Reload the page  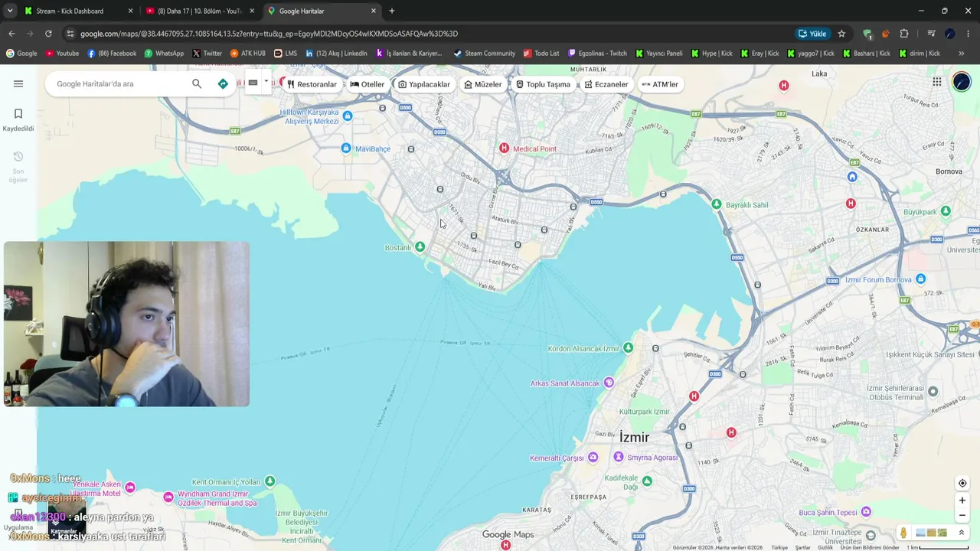(x=48, y=34)
